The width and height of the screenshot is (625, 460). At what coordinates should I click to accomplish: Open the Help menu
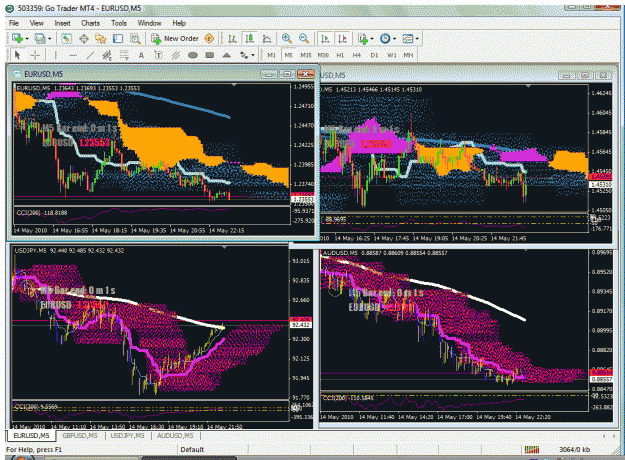click(179, 23)
